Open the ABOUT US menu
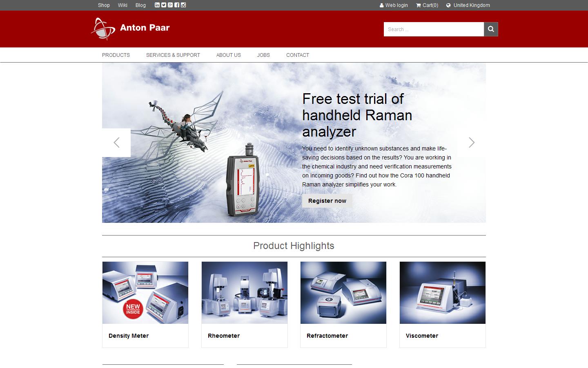This screenshot has width=588, height=368. pyautogui.click(x=229, y=55)
